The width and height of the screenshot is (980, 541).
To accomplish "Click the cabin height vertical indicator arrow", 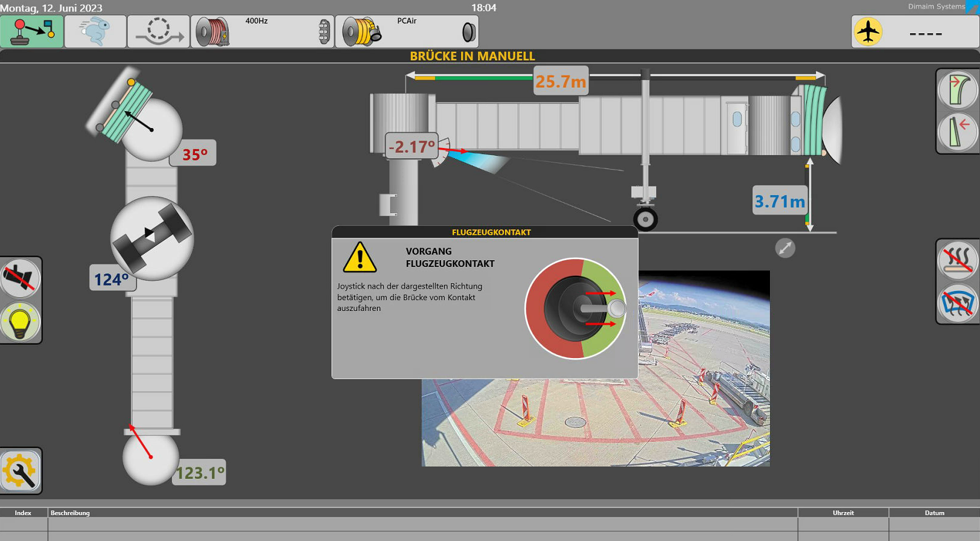I will click(809, 194).
